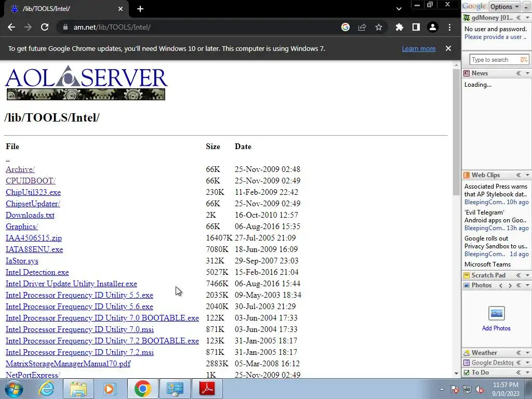Expand the Scratch Pad double-arrow

point(518,275)
